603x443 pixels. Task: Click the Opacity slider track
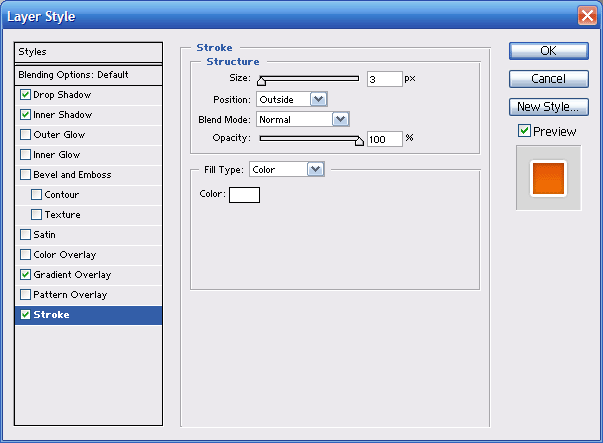coord(310,138)
